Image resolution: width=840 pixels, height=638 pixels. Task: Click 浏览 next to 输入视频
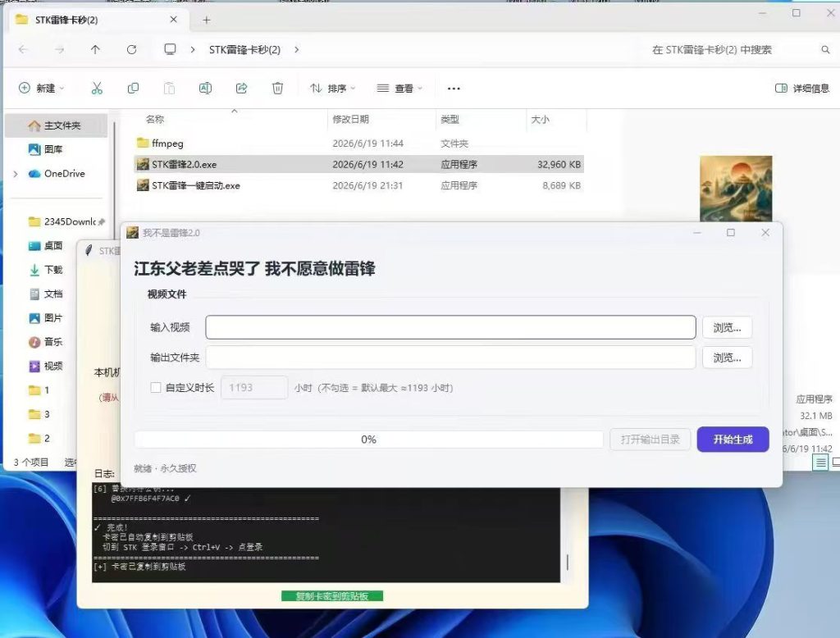727,327
